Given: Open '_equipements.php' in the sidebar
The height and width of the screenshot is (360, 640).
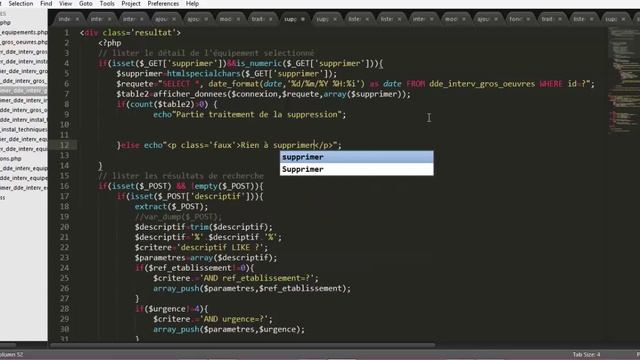Looking at the screenshot, I should point(24,32).
